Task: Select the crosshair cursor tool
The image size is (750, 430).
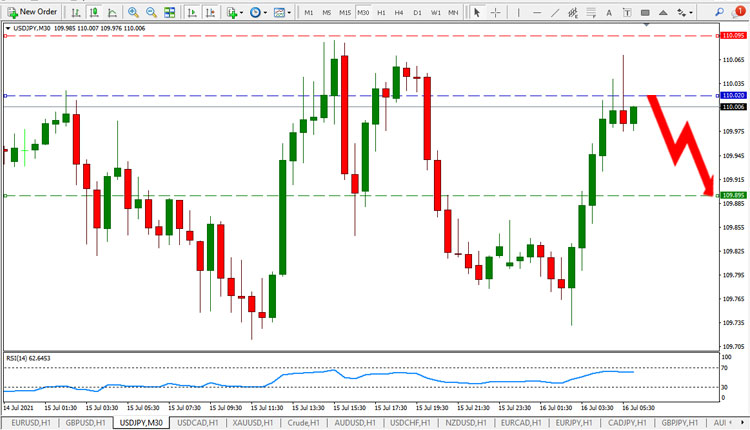Action: [x=496, y=12]
